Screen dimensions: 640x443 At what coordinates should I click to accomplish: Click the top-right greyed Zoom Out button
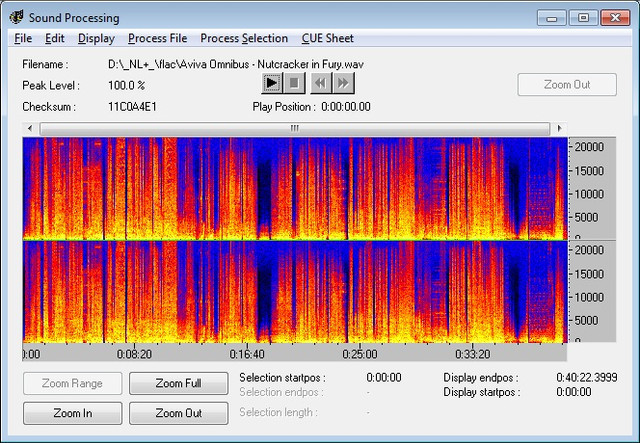pyautogui.click(x=567, y=85)
